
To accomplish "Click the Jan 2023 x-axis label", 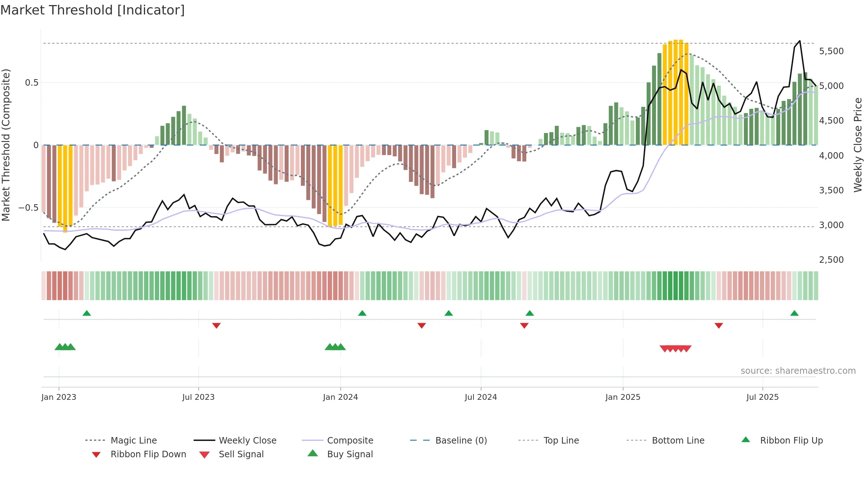I will point(59,397).
